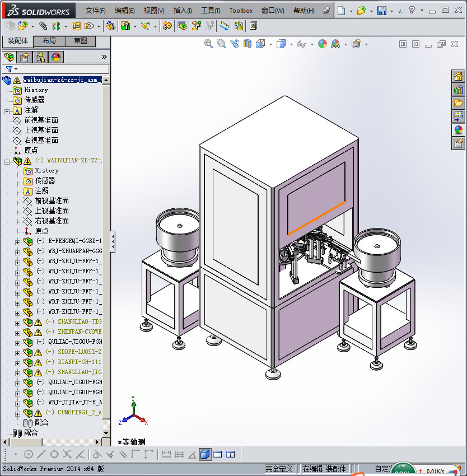
Task: Switch to the 草图 tab
Action: coord(81,41)
